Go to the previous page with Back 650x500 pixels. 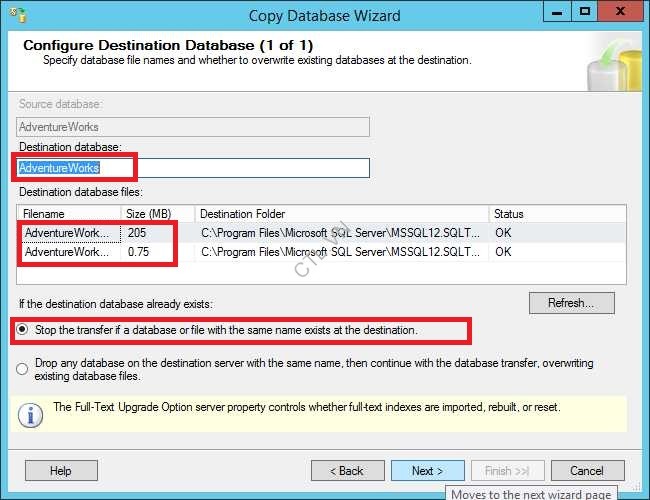(x=347, y=470)
